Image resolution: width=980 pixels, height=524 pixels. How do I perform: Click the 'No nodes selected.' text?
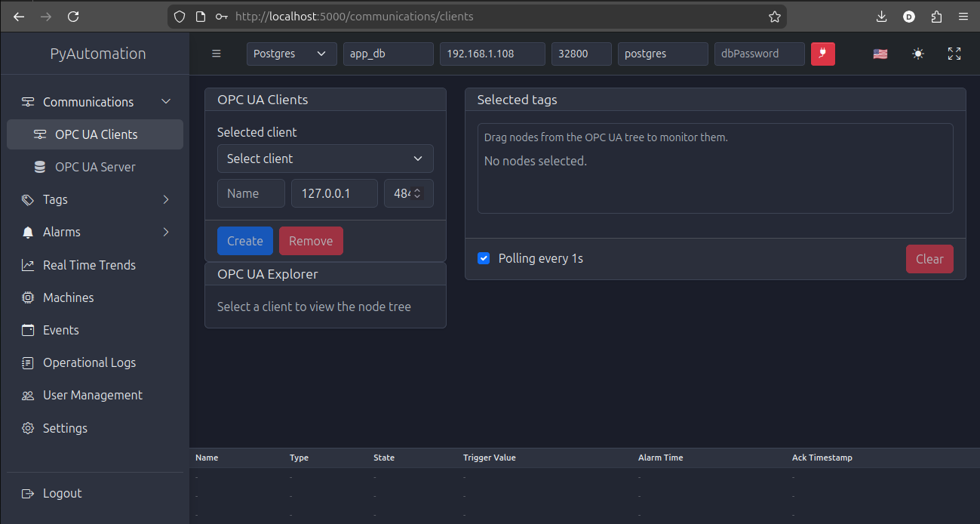point(536,161)
